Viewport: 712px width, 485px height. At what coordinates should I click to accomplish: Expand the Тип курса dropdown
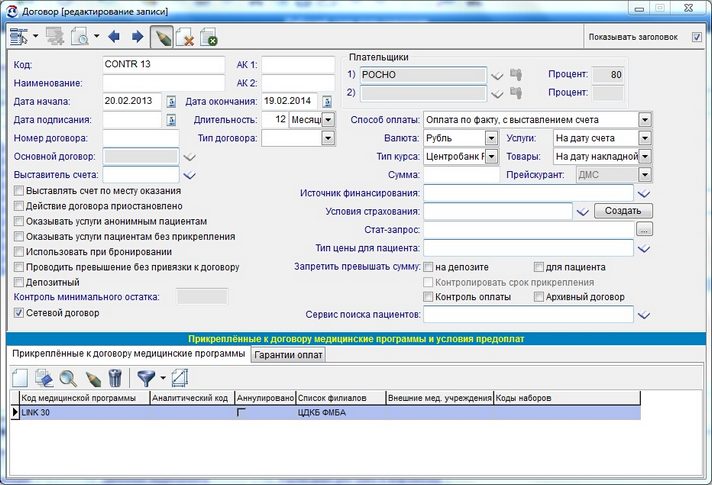pyautogui.click(x=491, y=157)
